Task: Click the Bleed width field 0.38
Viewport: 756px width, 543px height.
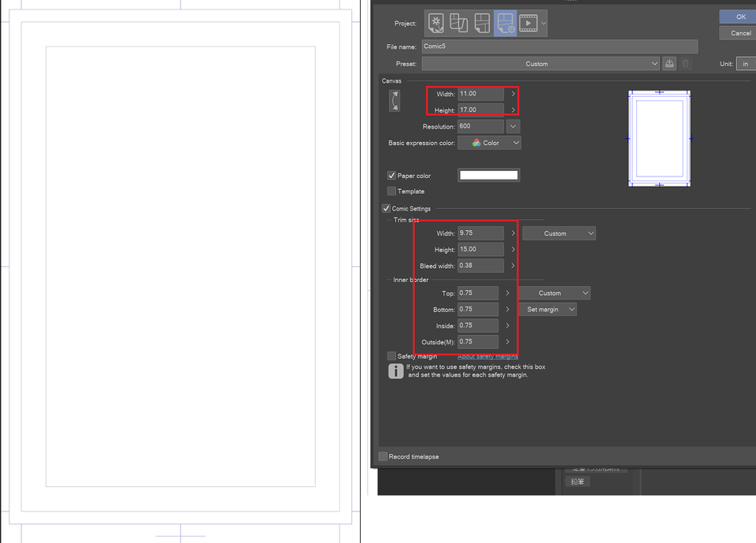Action: coord(480,266)
